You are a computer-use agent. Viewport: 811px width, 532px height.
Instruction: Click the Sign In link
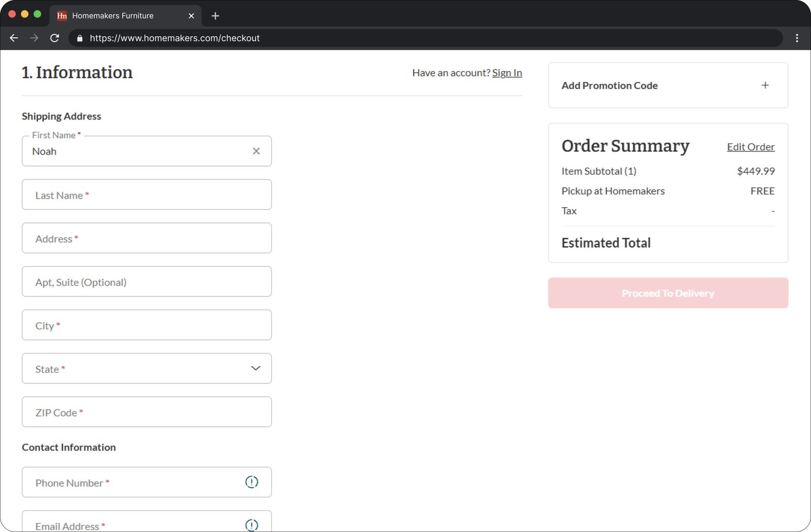507,73
